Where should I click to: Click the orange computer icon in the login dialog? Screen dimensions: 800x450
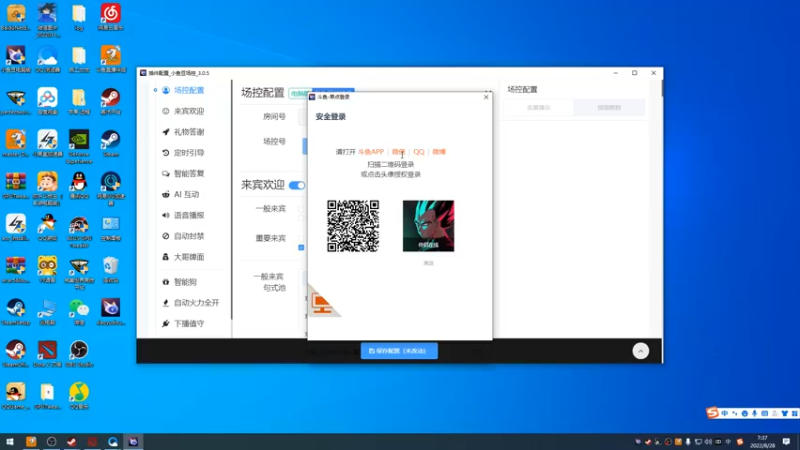[x=322, y=304]
